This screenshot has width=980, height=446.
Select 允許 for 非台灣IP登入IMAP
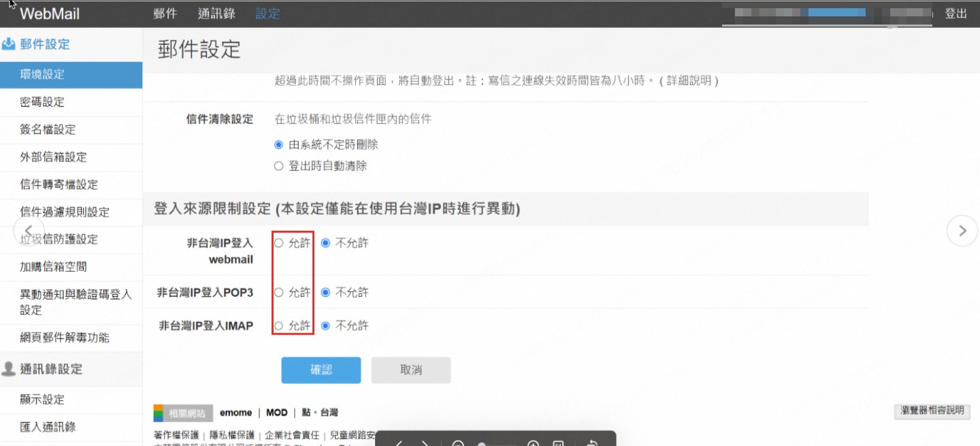click(x=278, y=325)
